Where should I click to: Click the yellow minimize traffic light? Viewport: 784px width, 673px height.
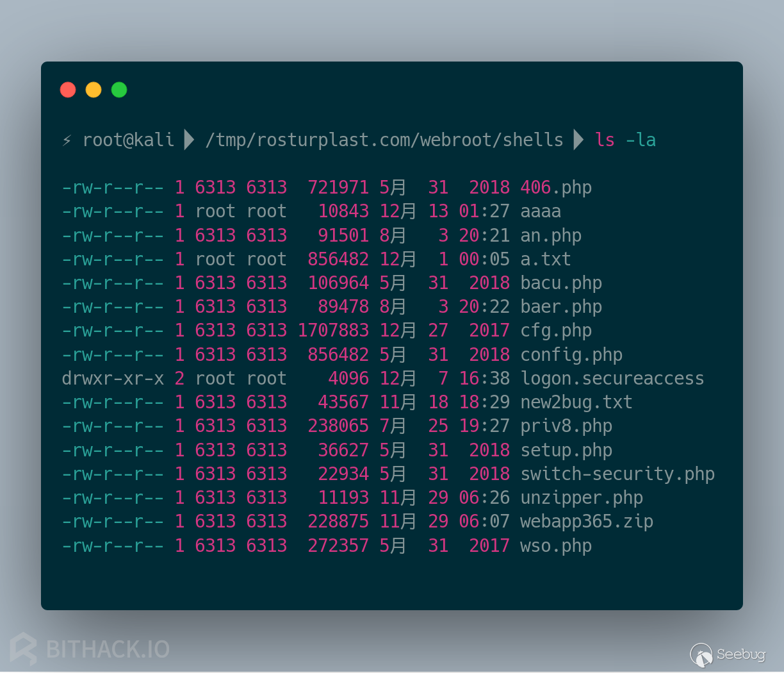94,90
